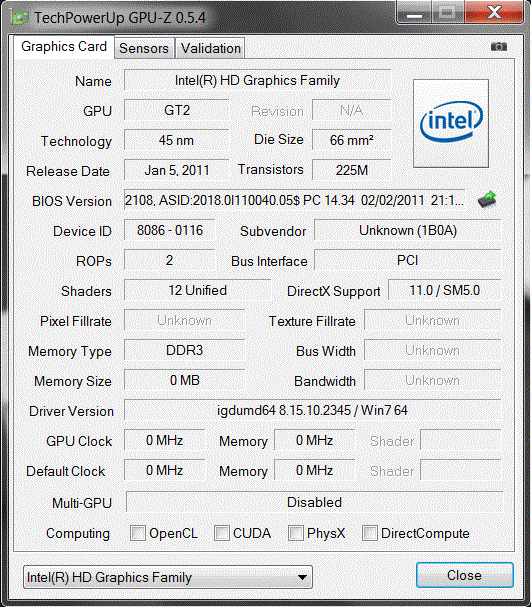The width and height of the screenshot is (531, 607).
Task: Click the Revision N/A field
Action: (x=351, y=110)
